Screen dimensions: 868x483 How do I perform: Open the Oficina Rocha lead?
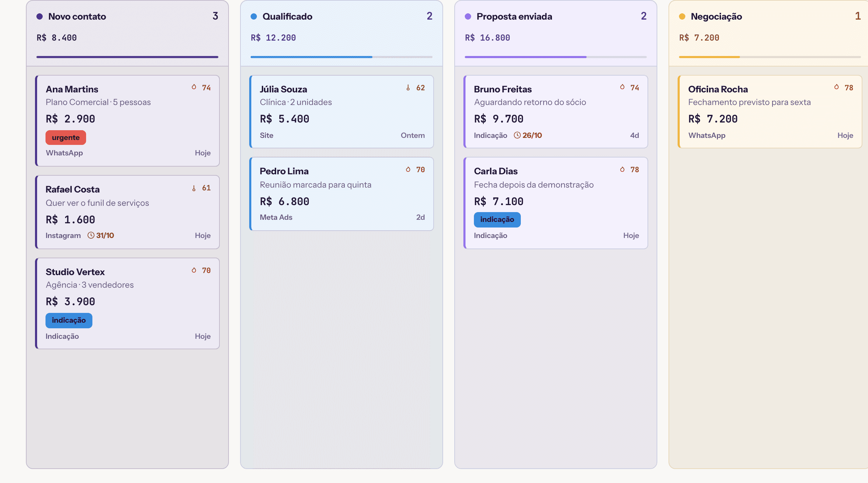(770, 112)
